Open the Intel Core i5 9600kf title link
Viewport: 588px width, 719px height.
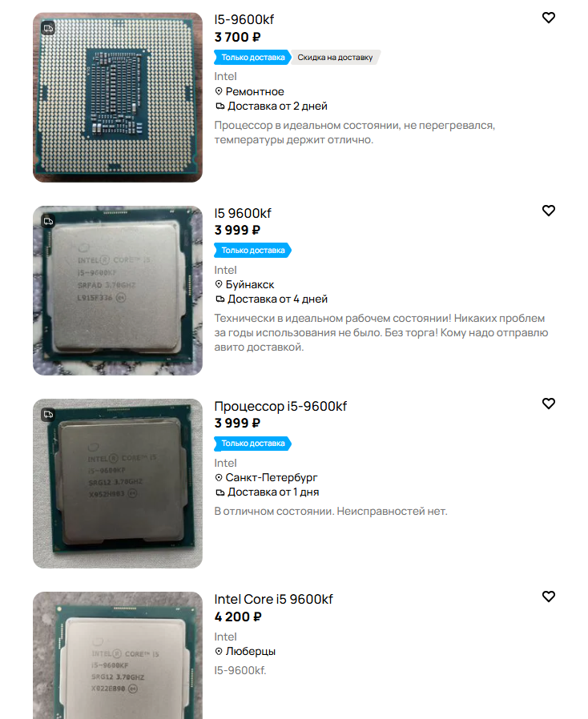click(x=273, y=600)
